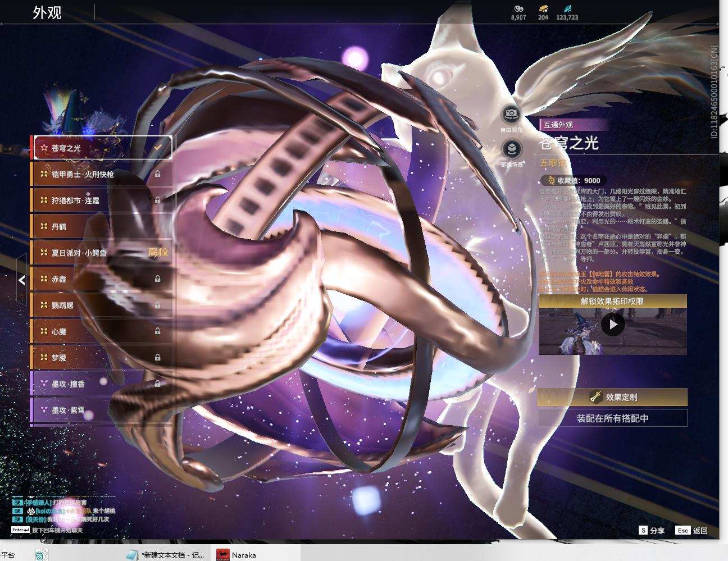This screenshot has width=728, height=561.
Task: Click the video preview thumbnail image
Action: [x=613, y=331]
